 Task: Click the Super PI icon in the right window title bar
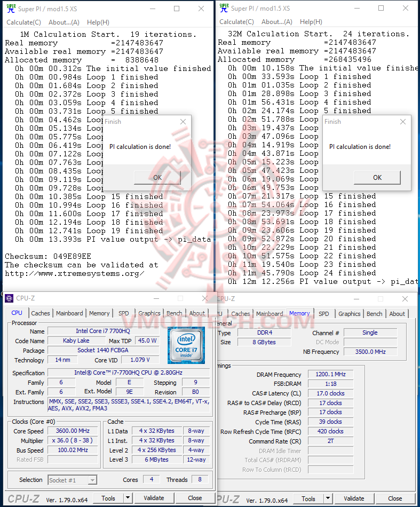pyautogui.click(x=224, y=8)
